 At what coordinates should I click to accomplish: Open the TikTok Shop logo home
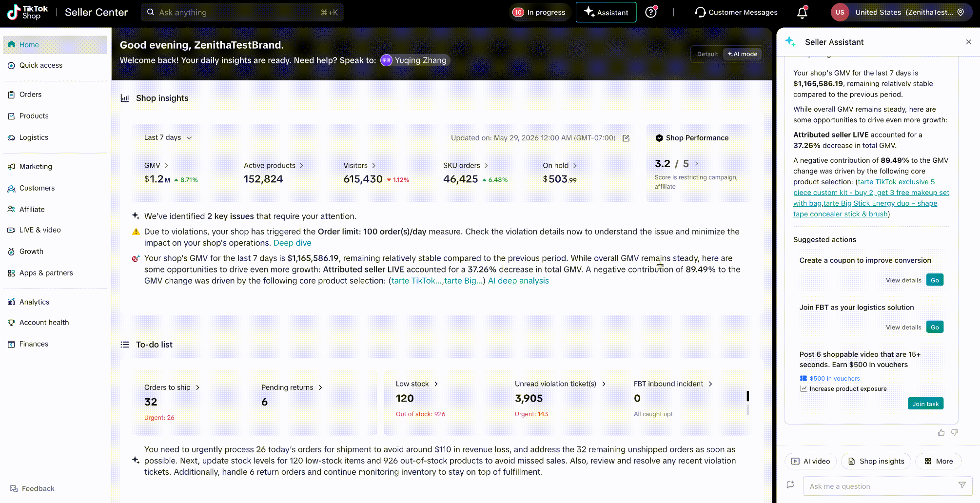pyautogui.click(x=27, y=12)
